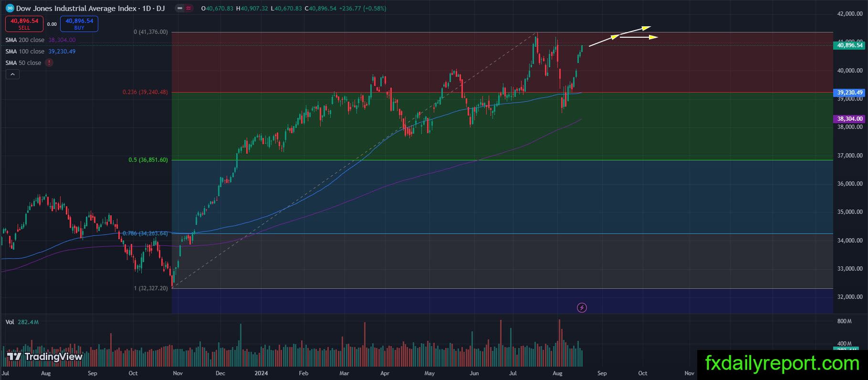Click the Sep label right of the last candle
Screen dimensions: 868x380
(x=602, y=373)
